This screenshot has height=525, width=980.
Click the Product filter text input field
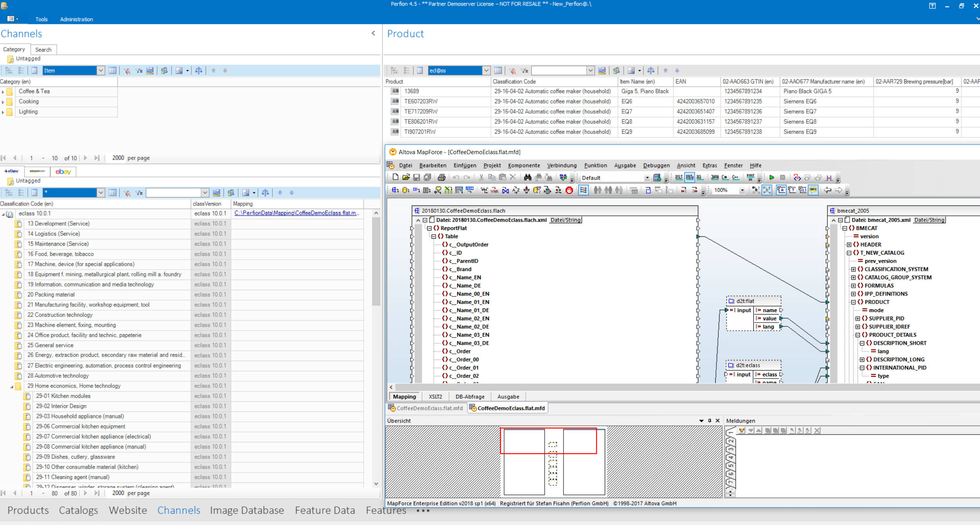(x=559, y=70)
